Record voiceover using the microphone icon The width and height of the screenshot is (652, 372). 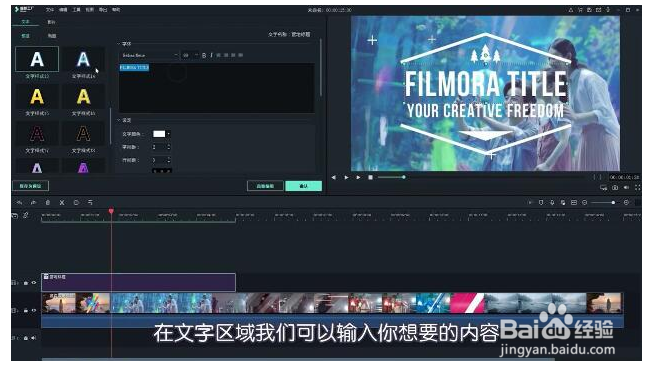[552, 202]
